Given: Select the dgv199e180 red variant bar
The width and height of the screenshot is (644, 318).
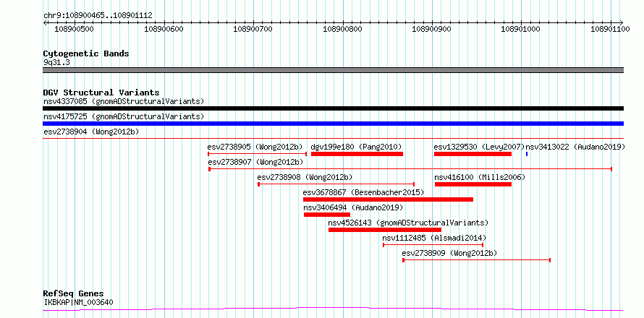Looking at the screenshot, I should [x=357, y=154].
